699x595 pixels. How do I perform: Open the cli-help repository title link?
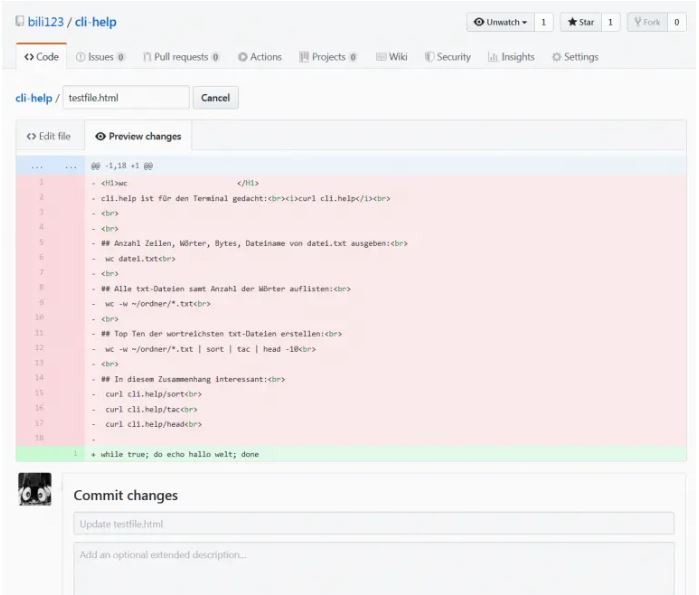(95, 22)
